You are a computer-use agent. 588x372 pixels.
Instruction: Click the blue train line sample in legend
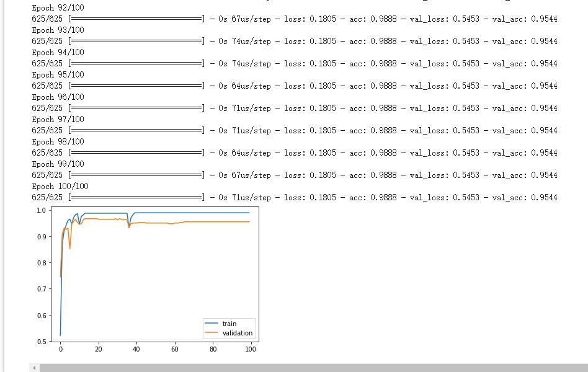(212, 323)
